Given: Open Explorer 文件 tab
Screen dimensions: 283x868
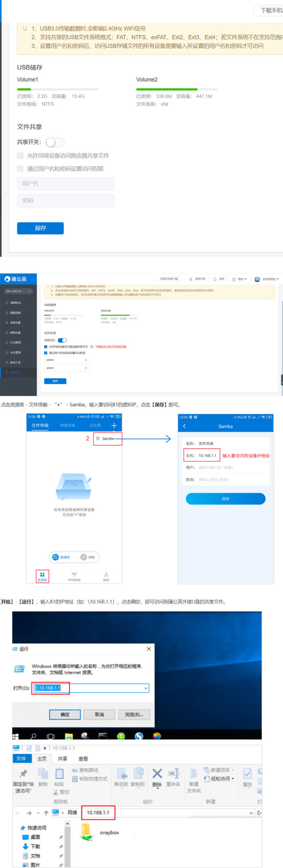Looking at the screenshot, I should (x=21, y=759).
